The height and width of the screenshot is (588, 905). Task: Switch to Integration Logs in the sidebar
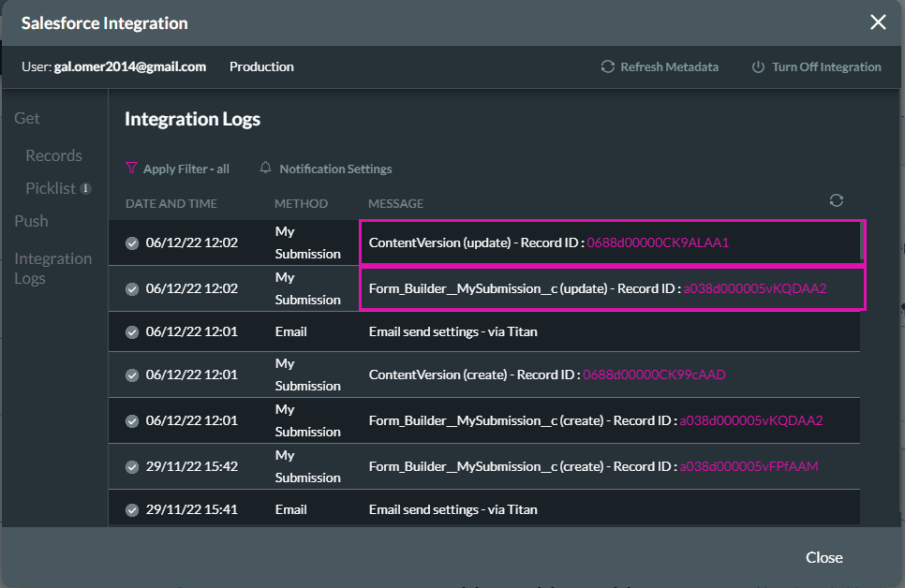(x=53, y=268)
